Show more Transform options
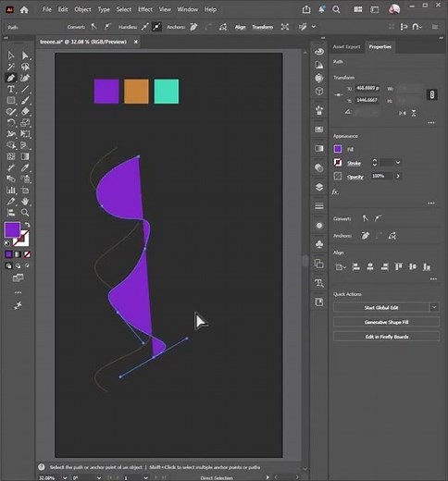The image size is (448, 481). click(x=431, y=123)
